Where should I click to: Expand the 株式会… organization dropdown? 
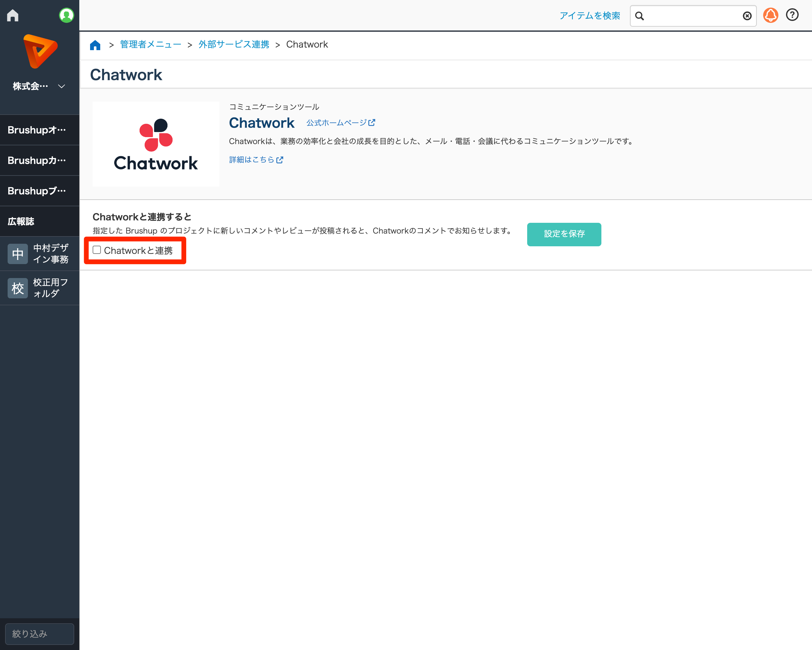[39, 86]
